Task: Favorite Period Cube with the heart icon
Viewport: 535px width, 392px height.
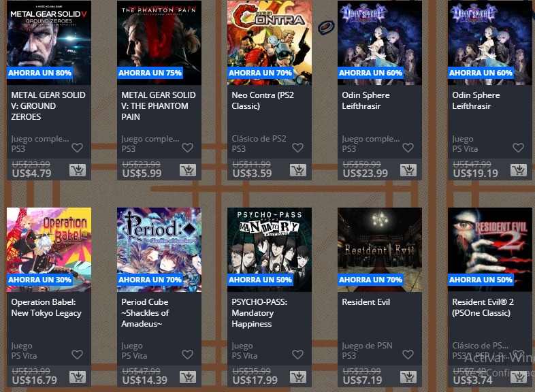Action: [188, 355]
